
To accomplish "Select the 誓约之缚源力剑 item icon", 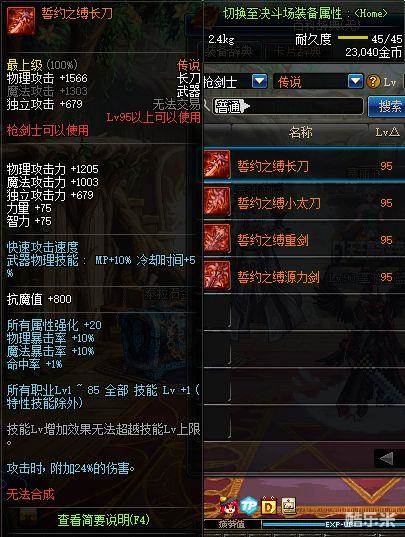I will point(217,275).
